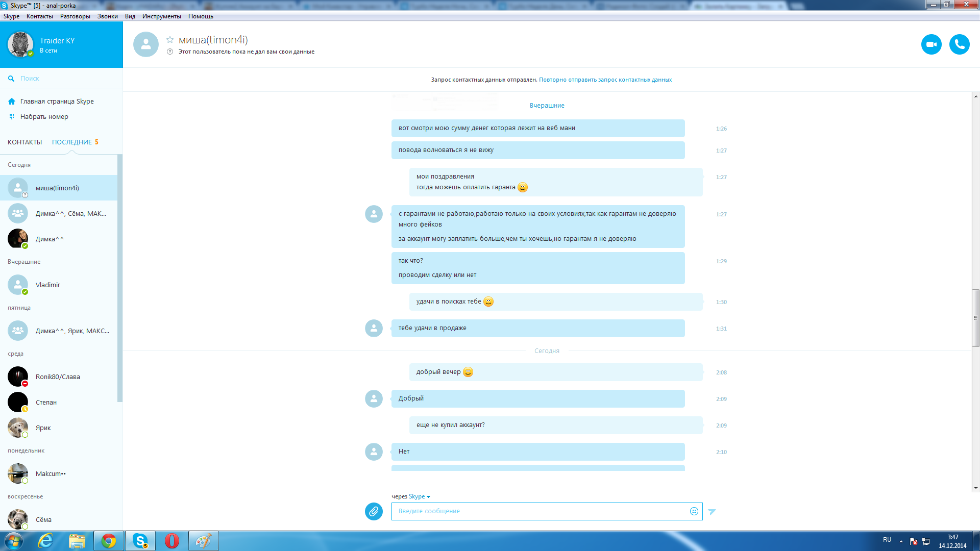The image size is (980, 551).
Task: Click 'Повторно отправить запрос контактных данных' link
Action: point(605,80)
